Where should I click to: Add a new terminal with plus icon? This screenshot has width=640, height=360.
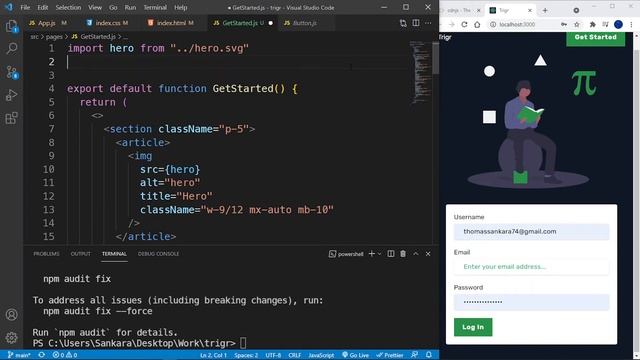click(371, 254)
